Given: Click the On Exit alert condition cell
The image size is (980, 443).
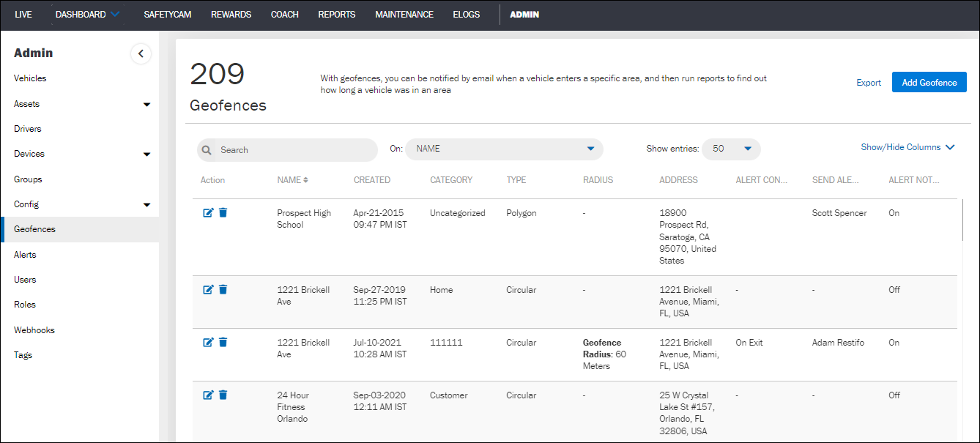Looking at the screenshot, I should [x=749, y=343].
